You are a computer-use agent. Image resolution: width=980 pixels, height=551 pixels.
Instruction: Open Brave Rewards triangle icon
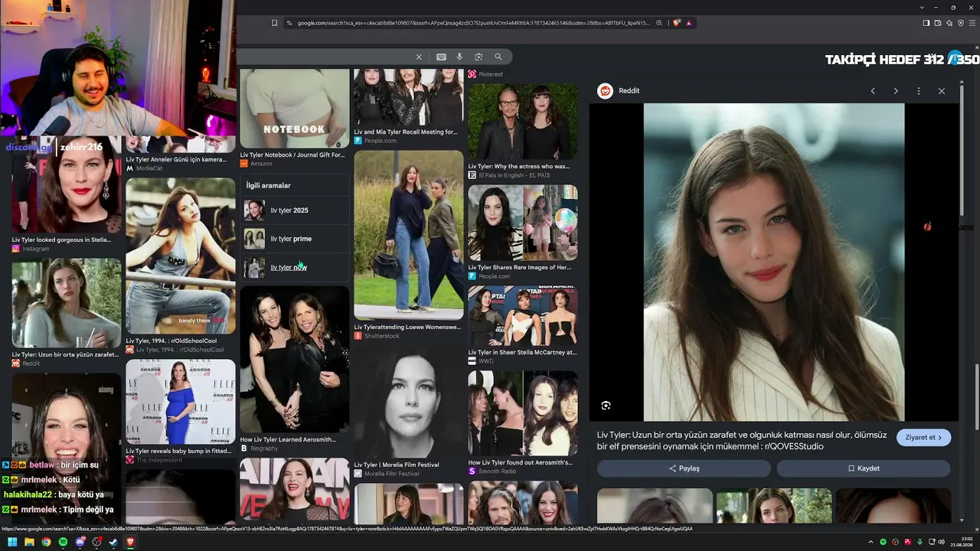pyautogui.click(x=689, y=23)
